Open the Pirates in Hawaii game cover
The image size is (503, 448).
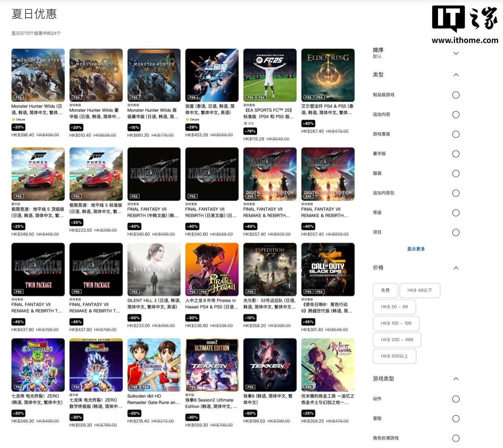click(212, 269)
